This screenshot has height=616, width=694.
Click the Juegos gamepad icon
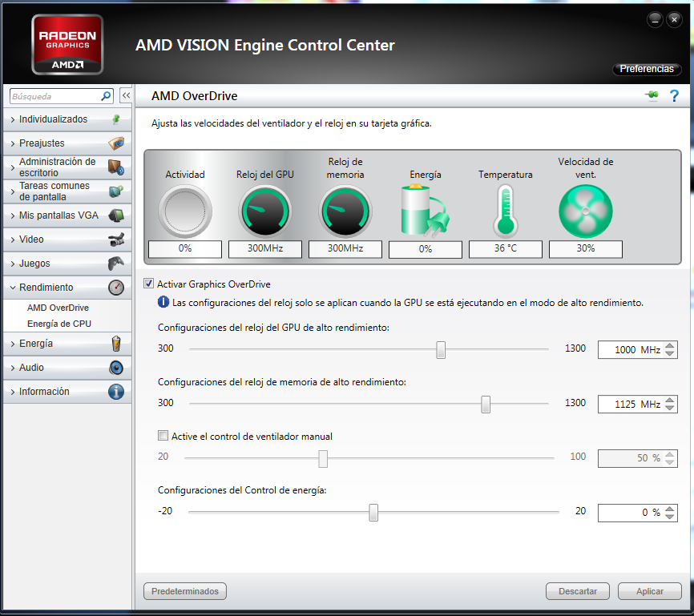(116, 264)
